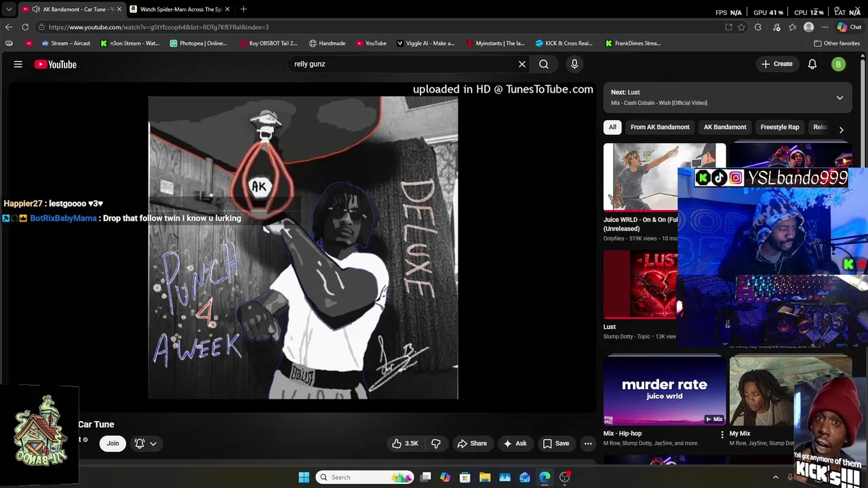
Task: Open the 'Photopea | Online' bookmark
Action: click(199, 43)
